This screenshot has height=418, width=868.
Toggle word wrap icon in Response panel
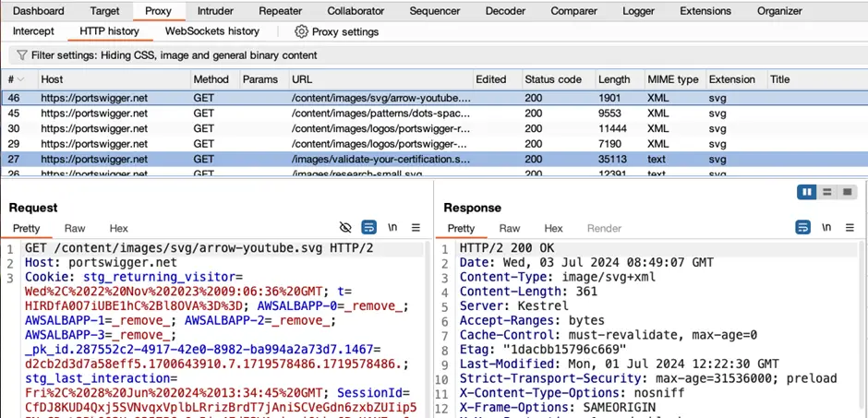pyautogui.click(x=803, y=228)
